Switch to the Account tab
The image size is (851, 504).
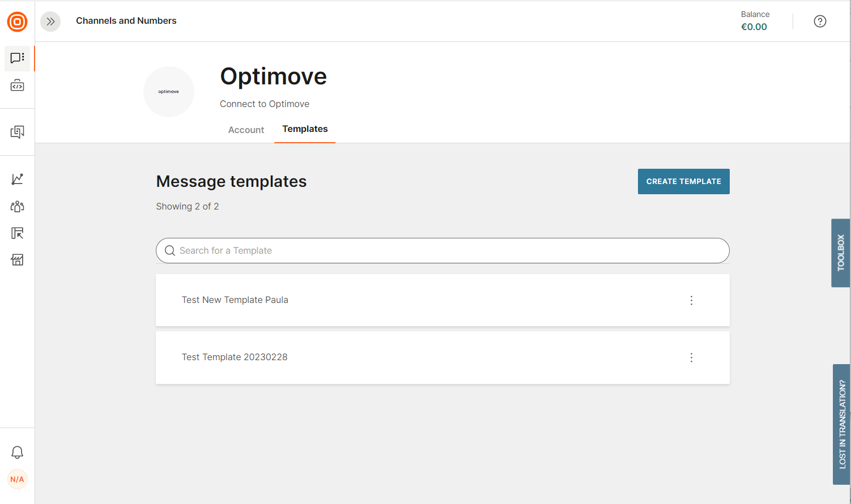point(246,130)
